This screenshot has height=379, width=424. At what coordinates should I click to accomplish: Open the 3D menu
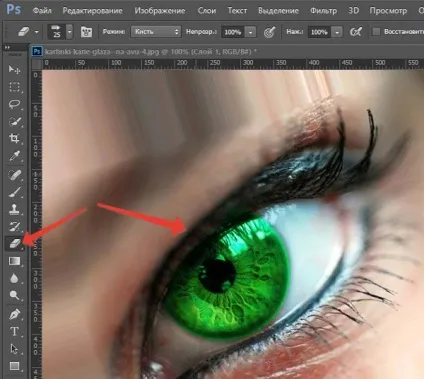353,11
